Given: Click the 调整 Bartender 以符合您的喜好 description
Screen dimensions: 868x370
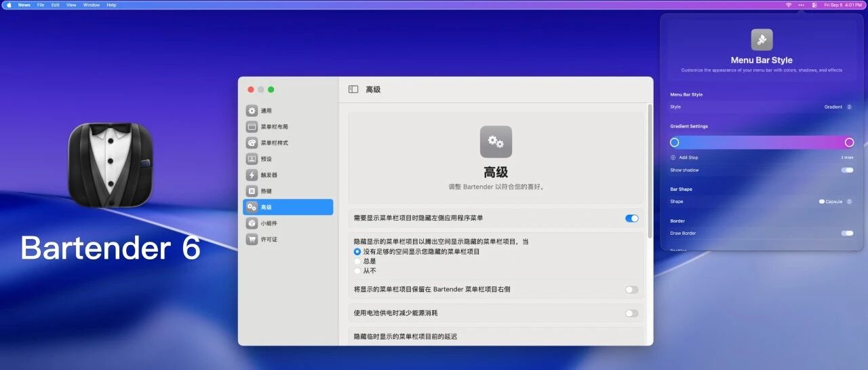Looking at the screenshot, I should pyautogui.click(x=496, y=187).
